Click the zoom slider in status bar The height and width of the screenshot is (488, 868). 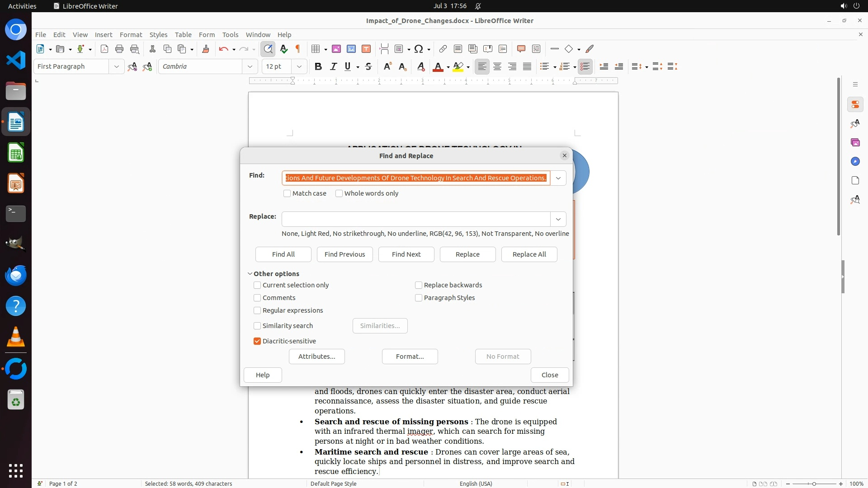tap(814, 483)
